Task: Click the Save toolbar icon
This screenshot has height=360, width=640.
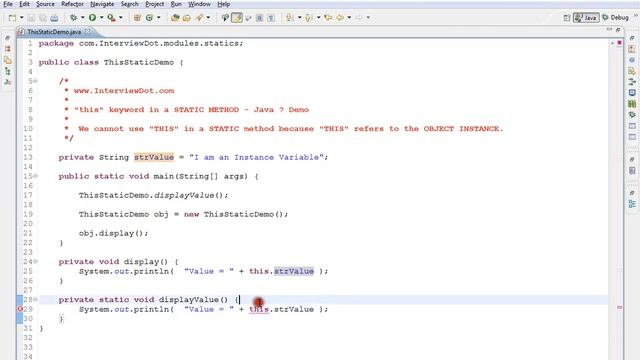Action: click(x=31, y=18)
